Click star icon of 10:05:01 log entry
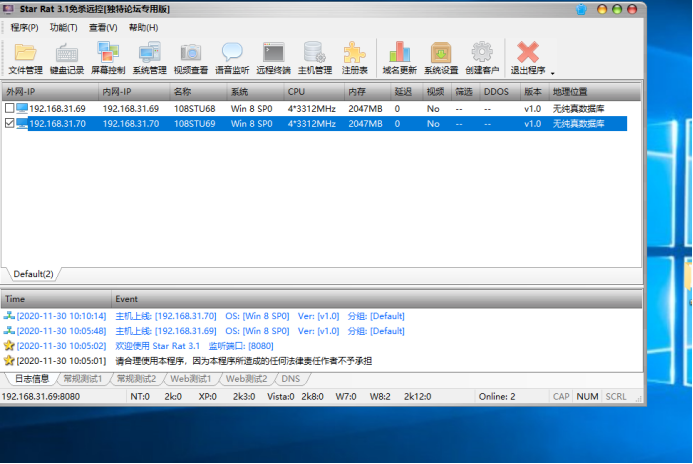Image resolution: width=693 pixels, height=464 pixels. pyautogui.click(x=9, y=361)
